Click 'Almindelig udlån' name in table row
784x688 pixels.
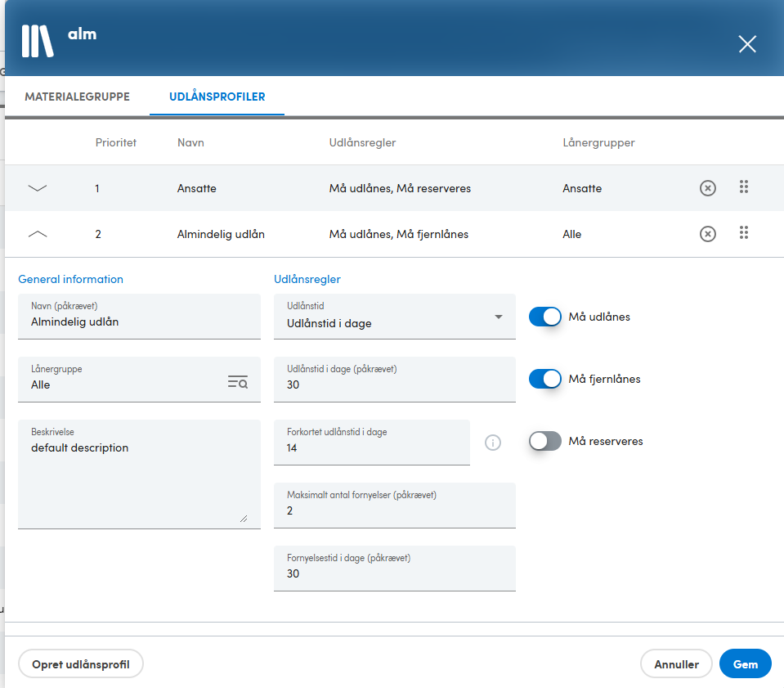pos(221,234)
